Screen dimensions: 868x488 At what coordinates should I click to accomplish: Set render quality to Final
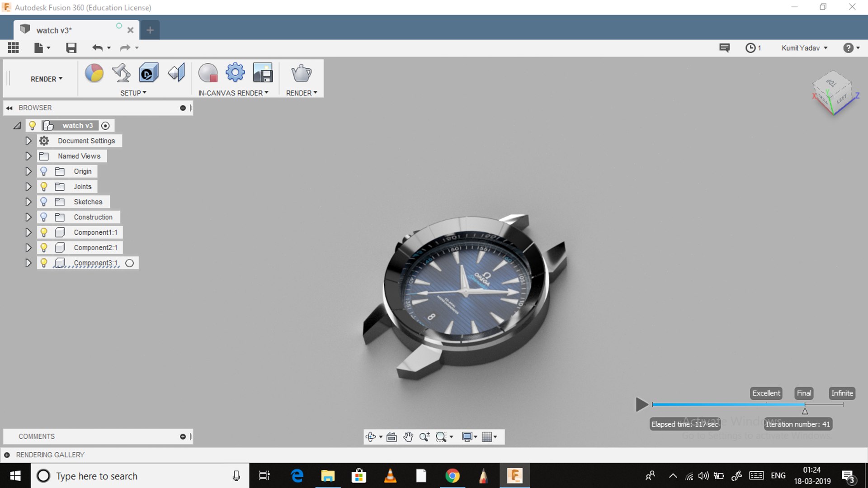(x=804, y=393)
